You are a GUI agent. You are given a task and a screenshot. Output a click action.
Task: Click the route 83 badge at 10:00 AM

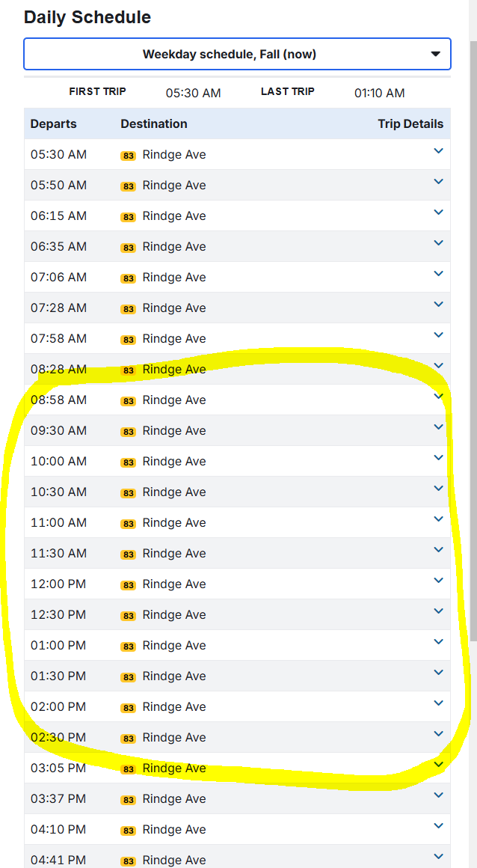coord(128,462)
